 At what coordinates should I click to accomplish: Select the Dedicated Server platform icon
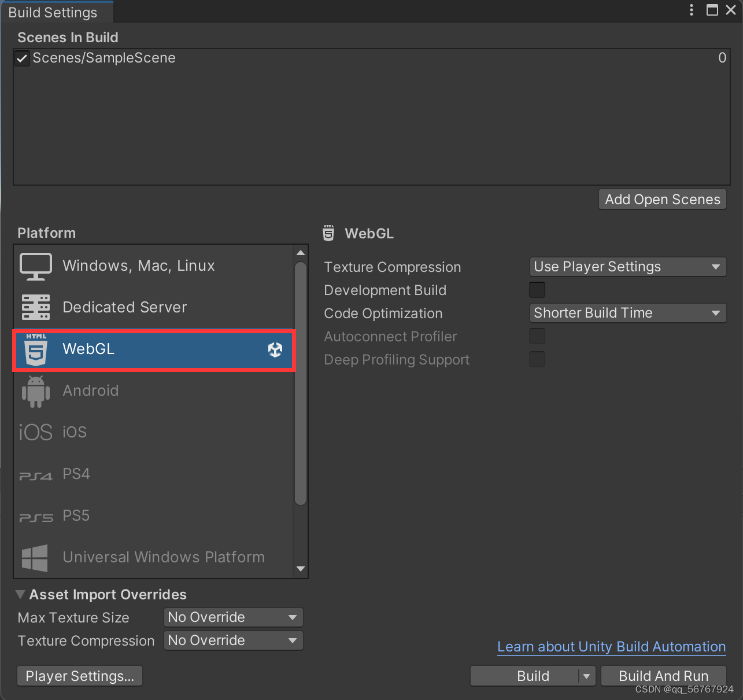point(35,307)
